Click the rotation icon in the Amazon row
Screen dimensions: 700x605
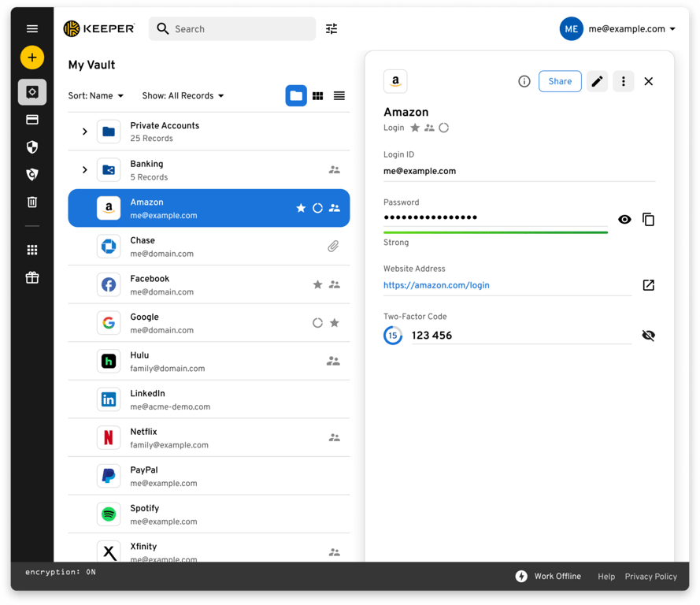pyautogui.click(x=317, y=208)
